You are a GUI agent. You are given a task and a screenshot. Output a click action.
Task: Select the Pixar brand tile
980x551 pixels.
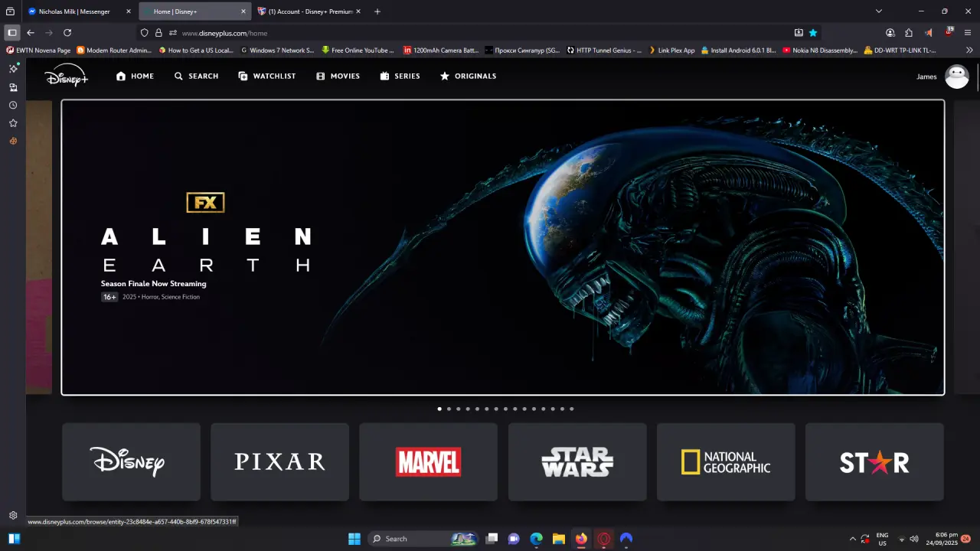(279, 462)
